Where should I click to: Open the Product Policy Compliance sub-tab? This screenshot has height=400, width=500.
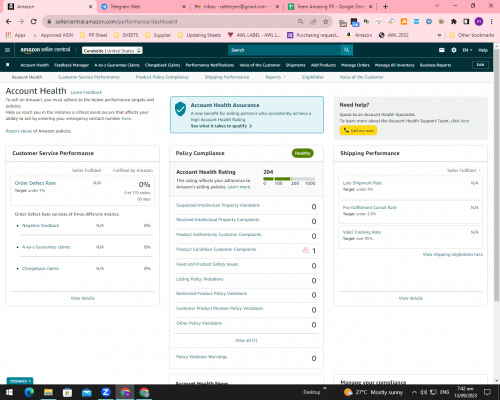point(162,77)
